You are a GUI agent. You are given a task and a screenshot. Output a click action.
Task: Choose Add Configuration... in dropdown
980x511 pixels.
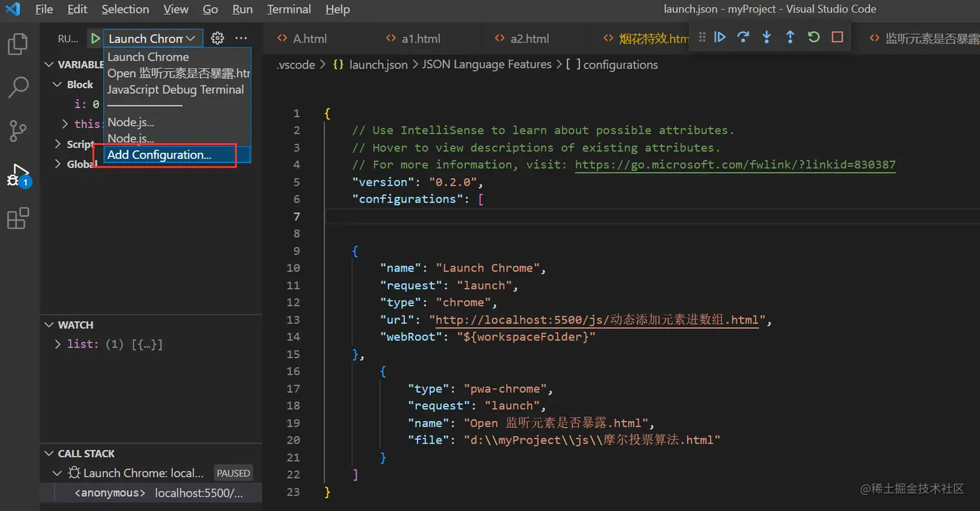(x=178, y=155)
